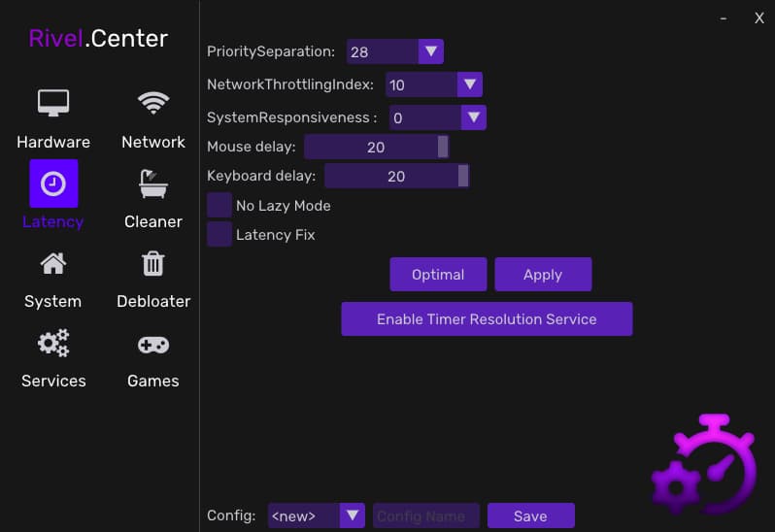Open the Hardware monitor icon

[x=53, y=103]
